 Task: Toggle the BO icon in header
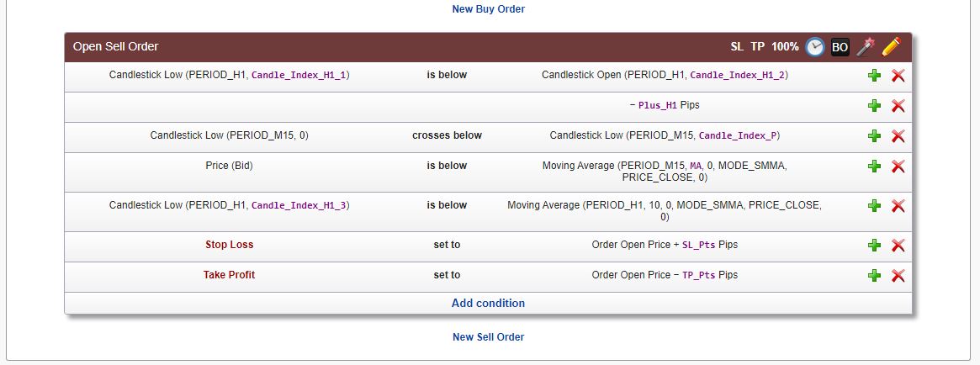[x=840, y=47]
